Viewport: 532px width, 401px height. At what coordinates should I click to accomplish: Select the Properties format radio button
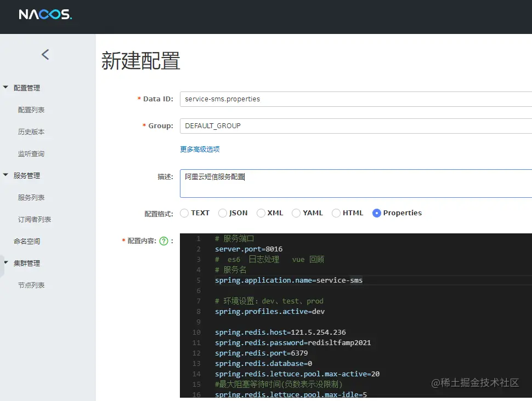click(x=377, y=213)
